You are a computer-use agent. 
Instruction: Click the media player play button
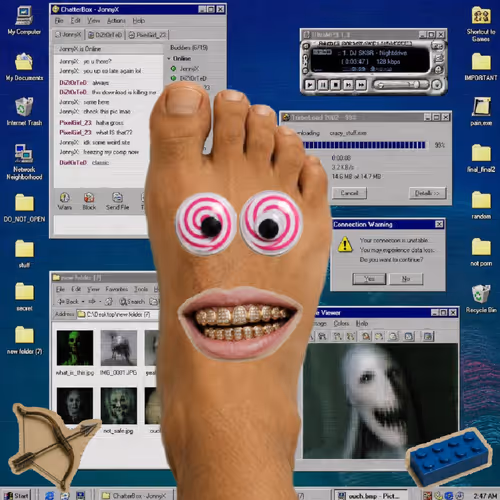(310, 85)
